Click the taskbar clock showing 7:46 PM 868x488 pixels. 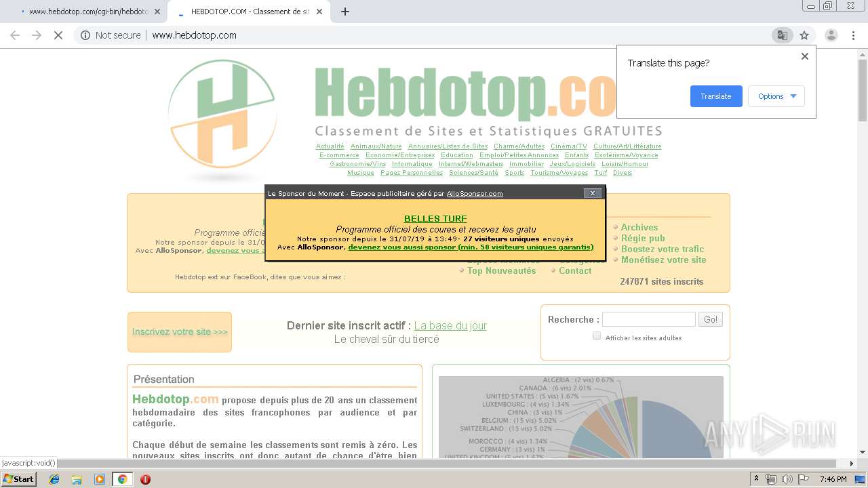pyautogui.click(x=833, y=479)
